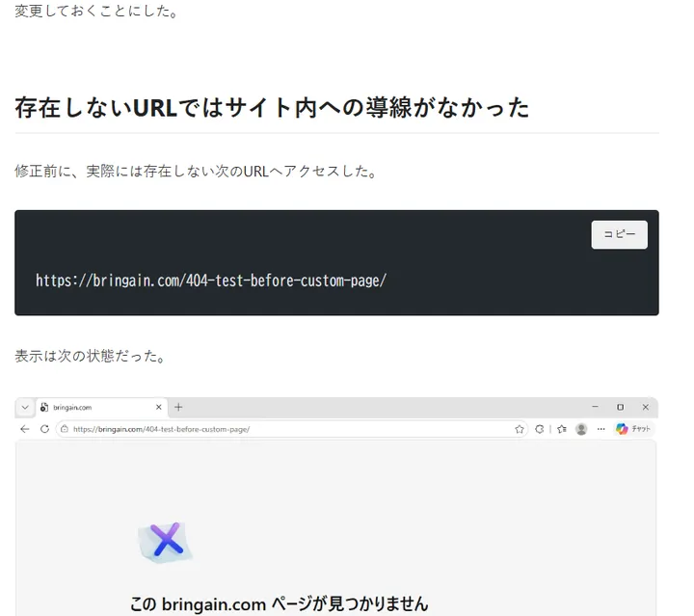
Task: Click the sentence 表示は次の状態だった。
Action: pyautogui.click(x=91, y=356)
